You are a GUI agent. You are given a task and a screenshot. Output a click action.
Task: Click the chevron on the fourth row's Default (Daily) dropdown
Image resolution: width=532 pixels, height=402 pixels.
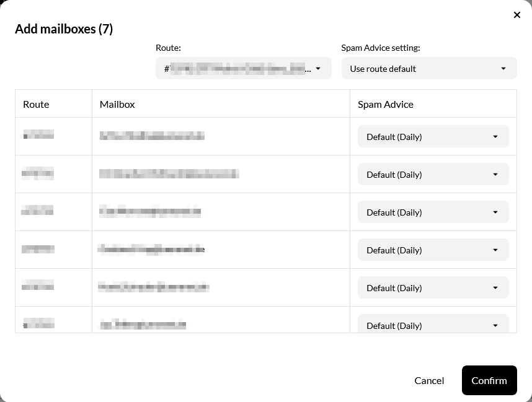pos(495,250)
